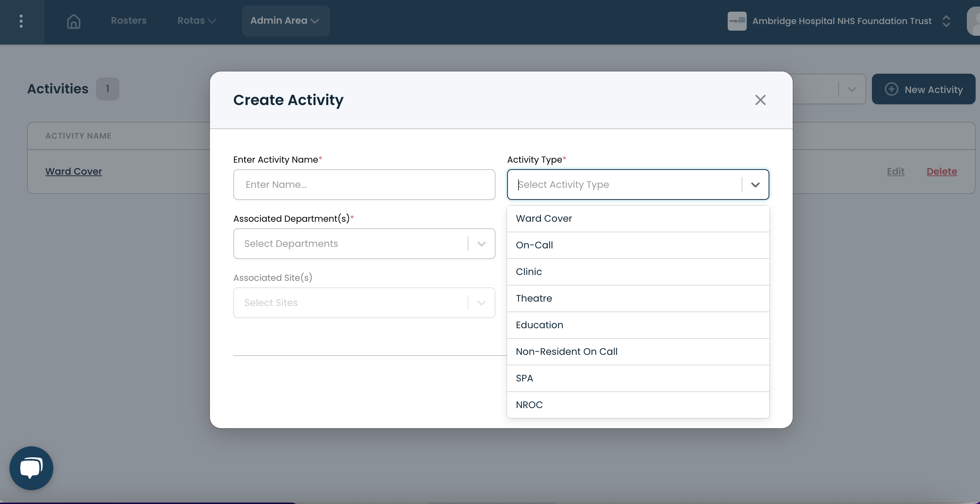Screen dimensions: 980x504
Task: Click the home icon in the navbar
Action: [73, 21]
